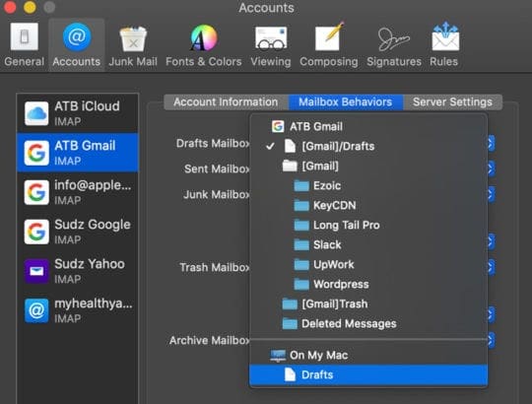The height and width of the screenshot is (404, 532).
Task: Choose Drafts under On My Mac
Action: coord(368,374)
